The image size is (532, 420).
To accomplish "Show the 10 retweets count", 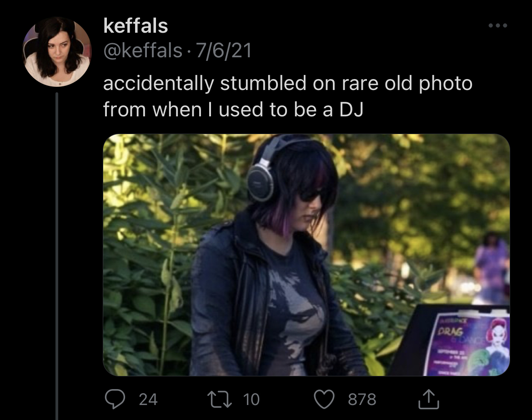I will click(251, 399).
